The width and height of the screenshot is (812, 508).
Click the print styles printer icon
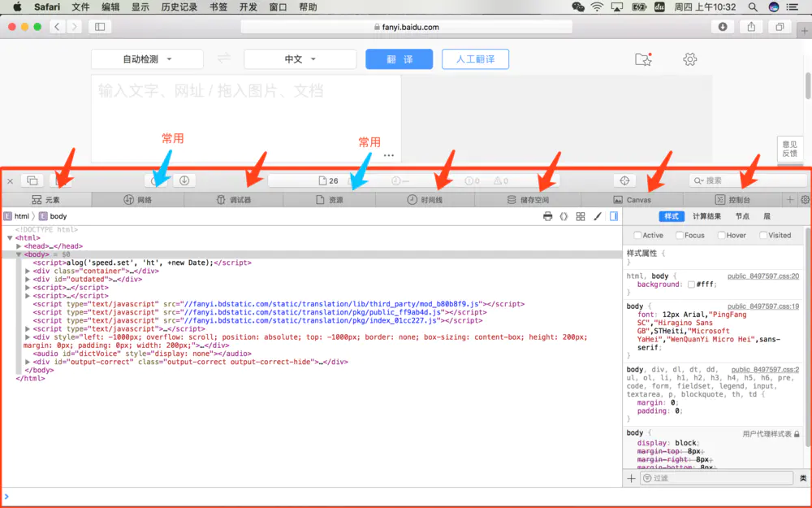coord(547,216)
